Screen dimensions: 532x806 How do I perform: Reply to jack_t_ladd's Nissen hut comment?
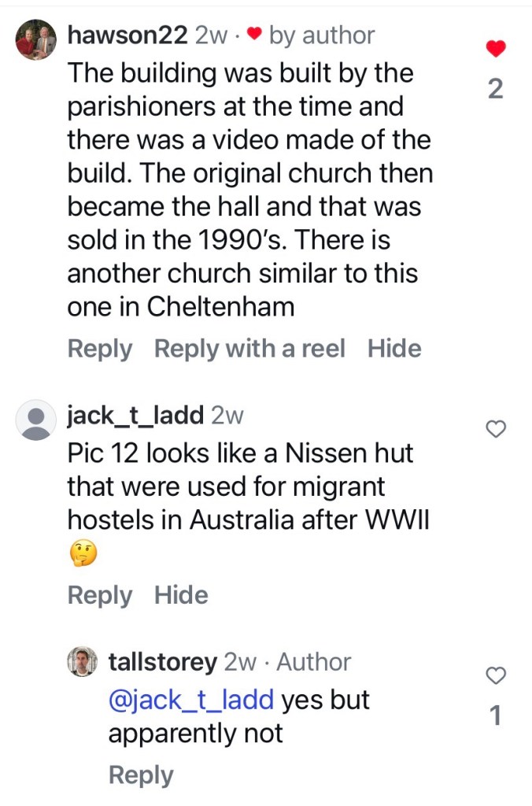100,595
